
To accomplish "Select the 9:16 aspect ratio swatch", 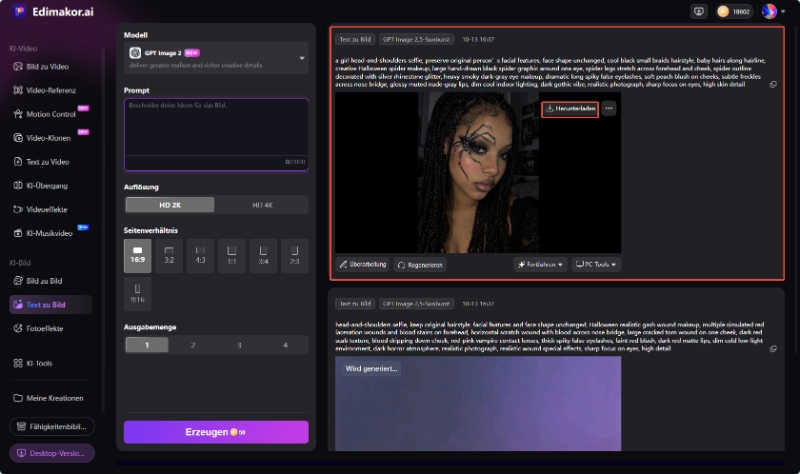I will click(137, 293).
